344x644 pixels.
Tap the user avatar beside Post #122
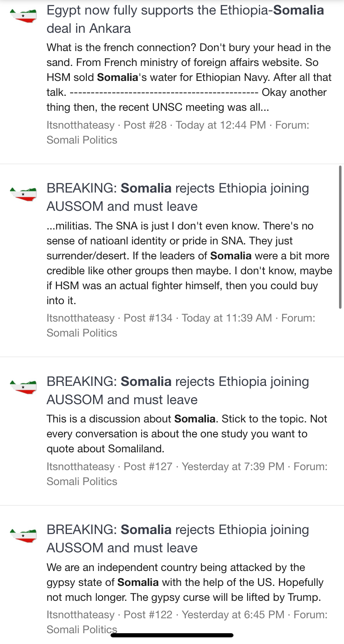(23, 535)
